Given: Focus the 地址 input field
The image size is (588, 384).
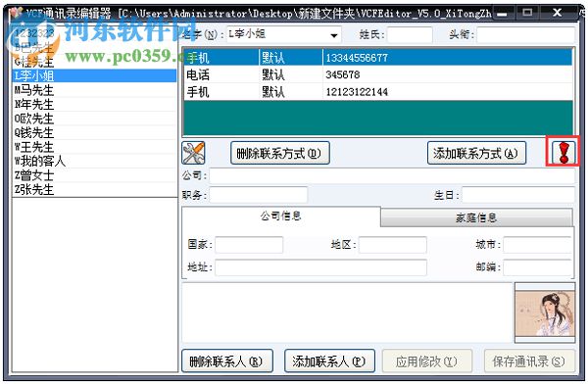Looking at the screenshot, I should pos(321,267).
